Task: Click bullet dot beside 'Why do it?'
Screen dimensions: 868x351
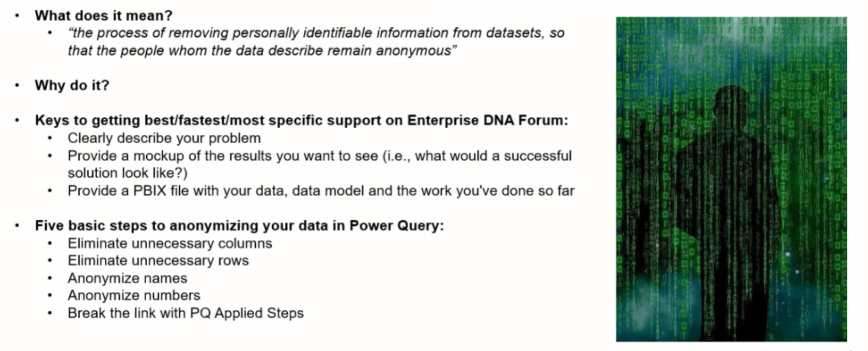Action: pyautogui.click(x=17, y=85)
